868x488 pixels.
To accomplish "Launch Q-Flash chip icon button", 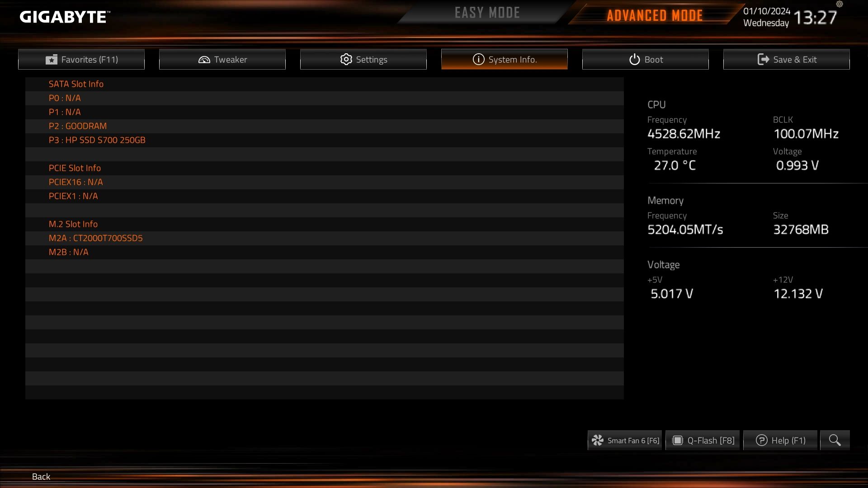I will (x=677, y=440).
